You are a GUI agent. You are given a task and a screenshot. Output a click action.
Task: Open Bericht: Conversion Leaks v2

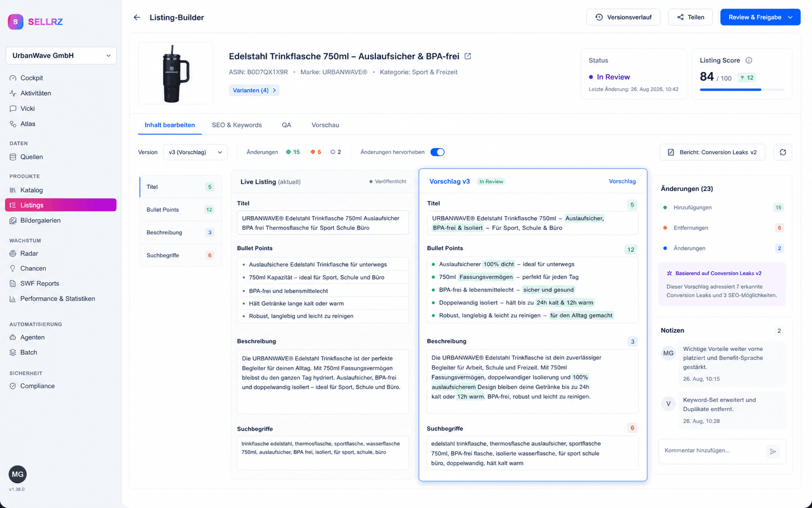[x=712, y=152]
